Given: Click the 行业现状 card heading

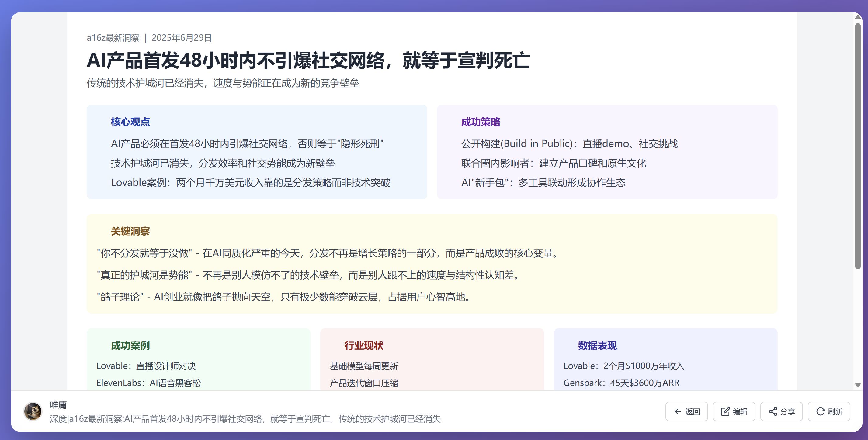Looking at the screenshot, I should [x=363, y=345].
